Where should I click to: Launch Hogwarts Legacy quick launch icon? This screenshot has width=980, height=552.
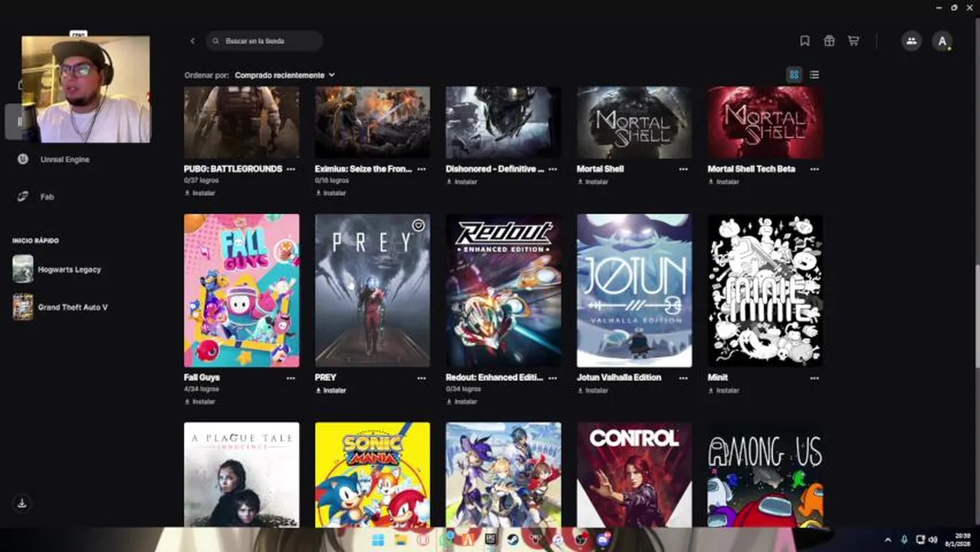(x=23, y=269)
